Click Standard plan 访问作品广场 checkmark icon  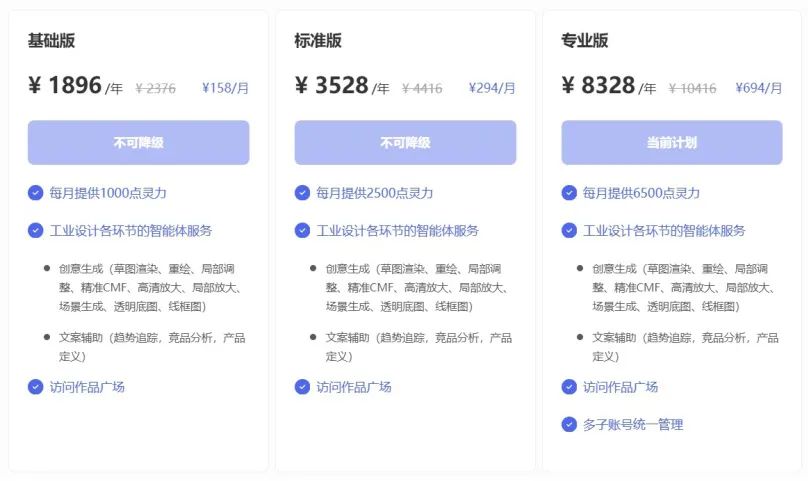[x=302, y=387]
